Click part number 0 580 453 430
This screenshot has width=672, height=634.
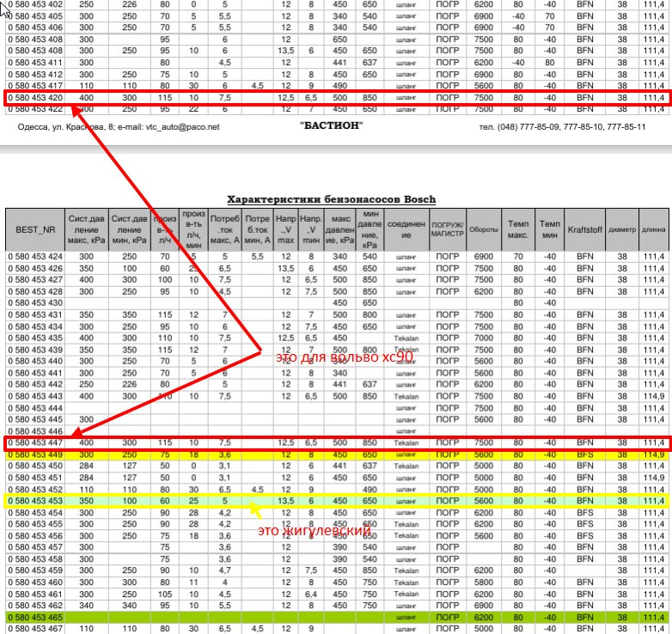35,303
